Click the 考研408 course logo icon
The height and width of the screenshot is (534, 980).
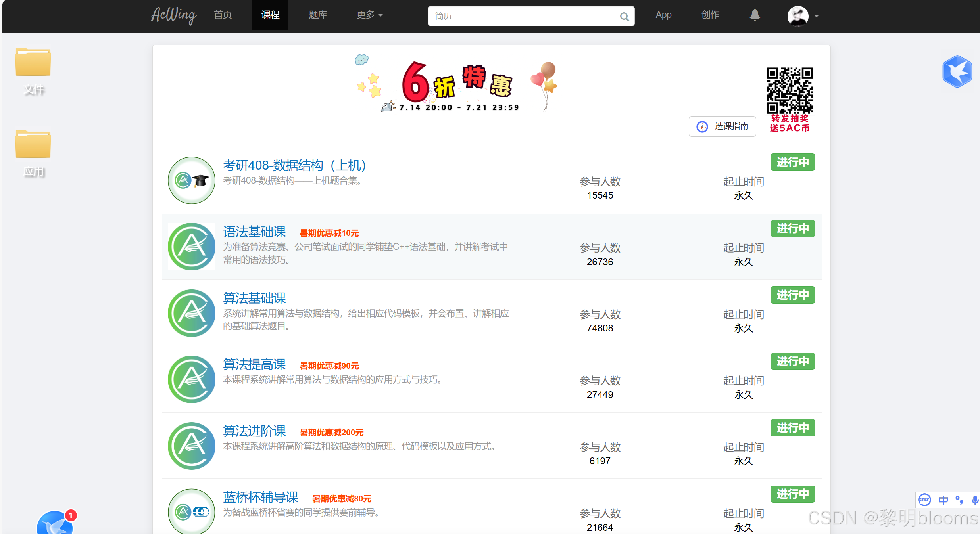pyautogui.click(x=192, y=180)
